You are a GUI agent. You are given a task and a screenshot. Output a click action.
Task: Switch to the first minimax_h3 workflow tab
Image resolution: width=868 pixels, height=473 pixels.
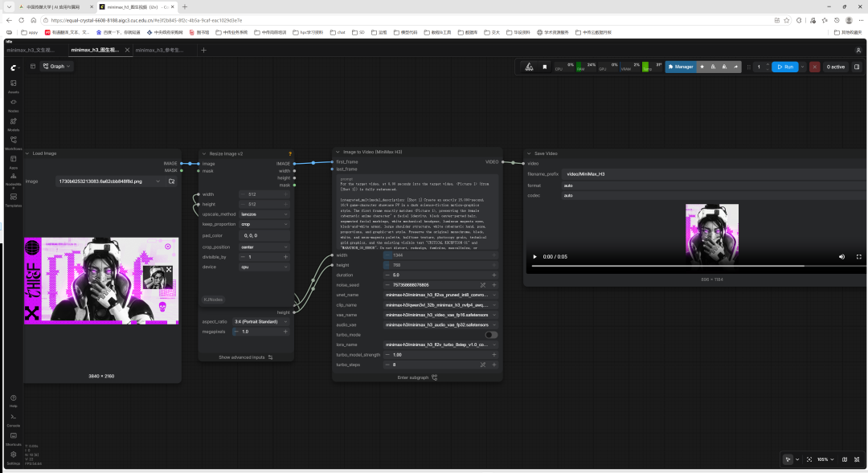point(31,50)
